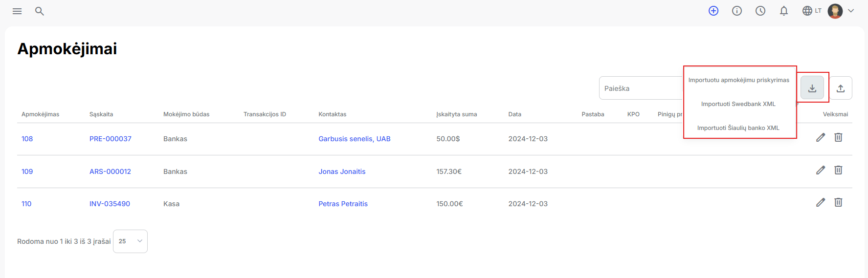Viewport: 868px width, 278px height.
Task: Open the info circle icon
Action: point(737,11)
